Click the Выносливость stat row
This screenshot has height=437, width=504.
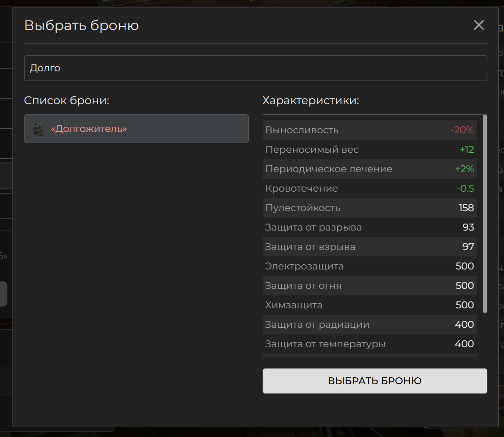pos(370,130)
